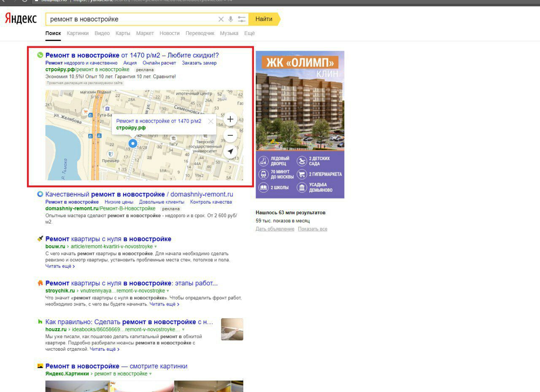Open the Яндекс.Картинки result options arrow
The height and width of the screenshot is (392, 540).
150,374
